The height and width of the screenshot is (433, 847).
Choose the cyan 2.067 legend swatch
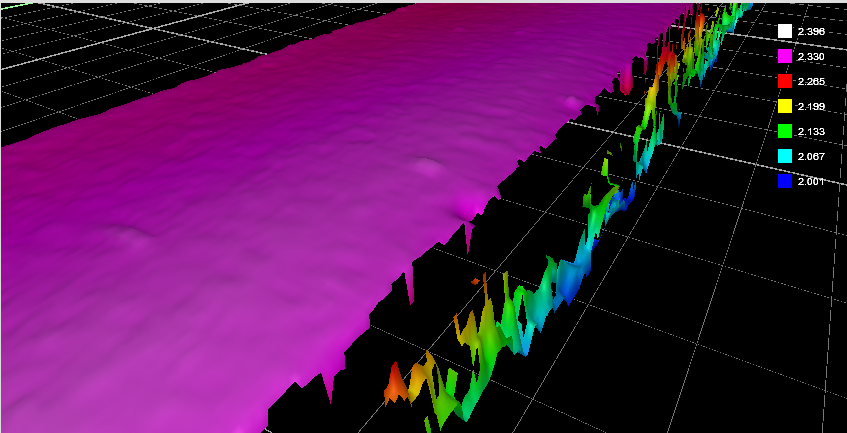pos(785,156)
